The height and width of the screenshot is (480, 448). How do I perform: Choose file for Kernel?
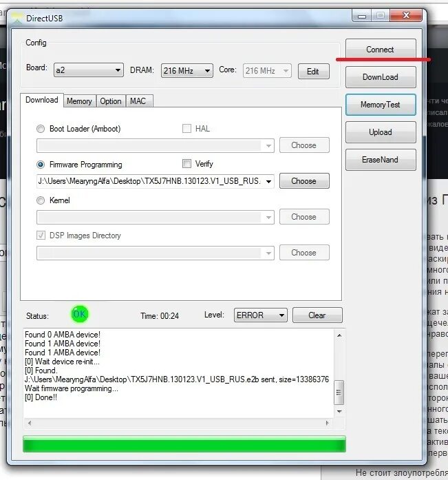(x=304, y=217)
